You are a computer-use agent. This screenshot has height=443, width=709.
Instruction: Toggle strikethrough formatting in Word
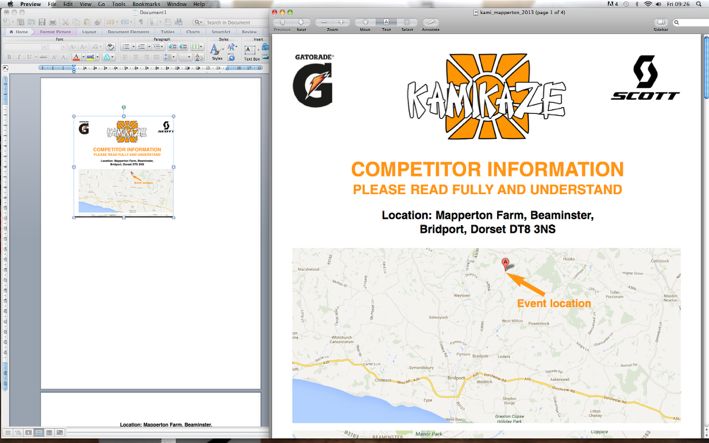43,57
